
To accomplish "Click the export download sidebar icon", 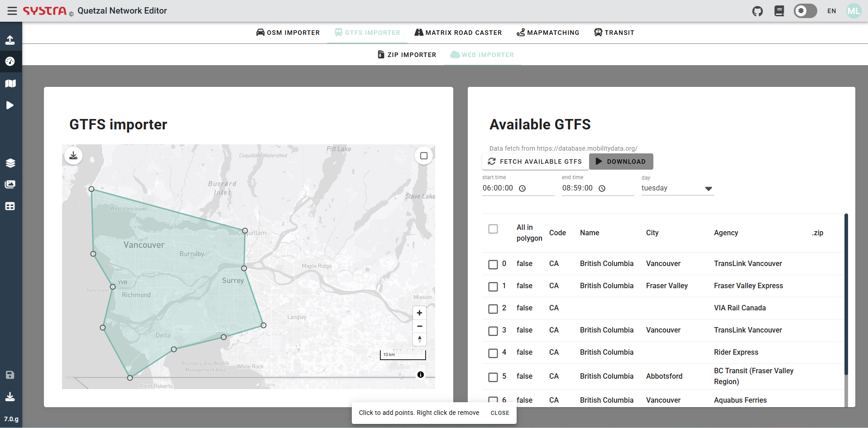I will [x=10, y=397].
